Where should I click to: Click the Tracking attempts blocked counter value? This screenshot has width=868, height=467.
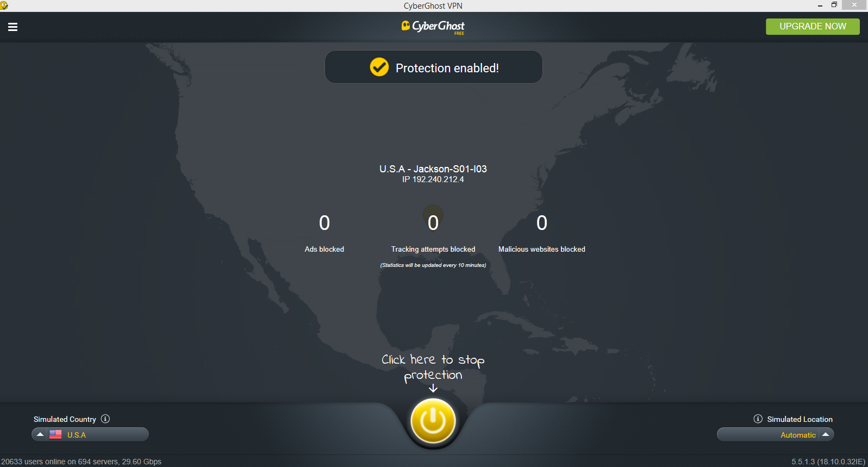433,223
